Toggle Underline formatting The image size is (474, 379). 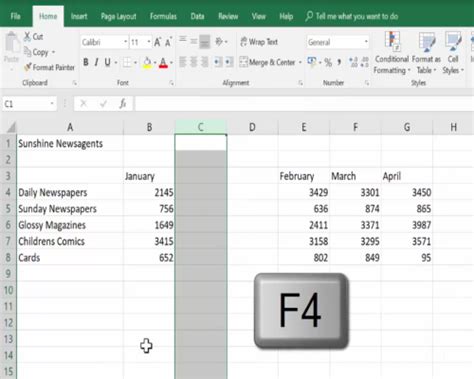(x=107, y=62)
